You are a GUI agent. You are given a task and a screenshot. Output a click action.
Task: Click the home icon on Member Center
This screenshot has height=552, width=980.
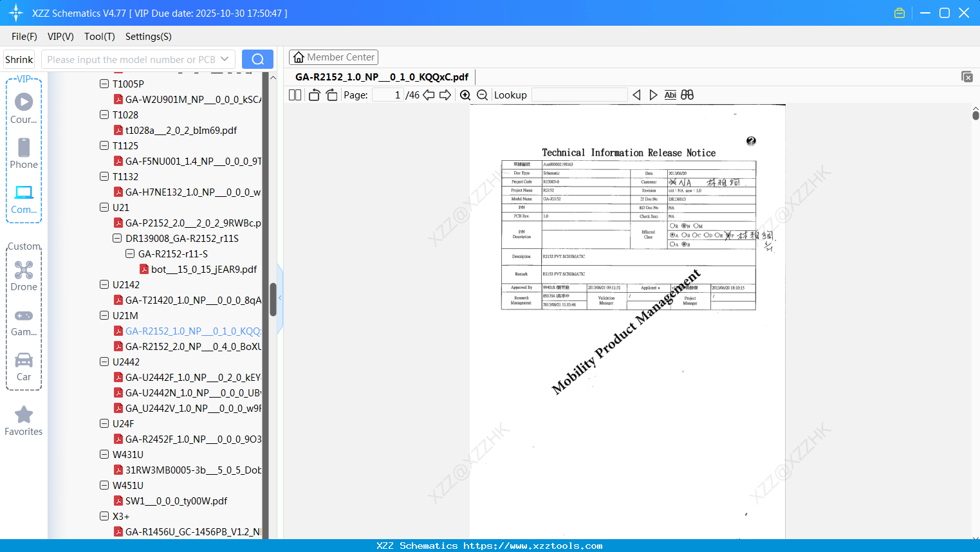299,57
